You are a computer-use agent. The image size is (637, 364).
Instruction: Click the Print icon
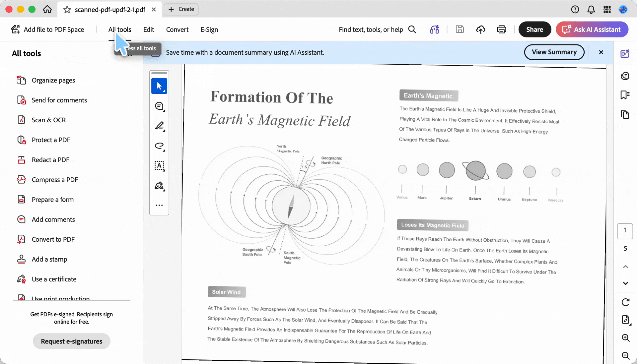pyautogui.click(x=502, y=30)
